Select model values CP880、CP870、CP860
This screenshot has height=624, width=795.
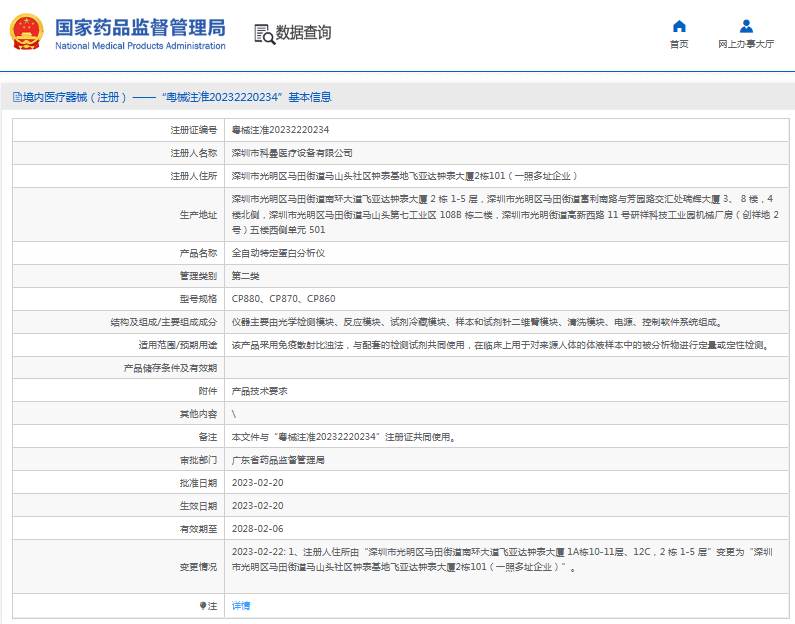[283, 299]
